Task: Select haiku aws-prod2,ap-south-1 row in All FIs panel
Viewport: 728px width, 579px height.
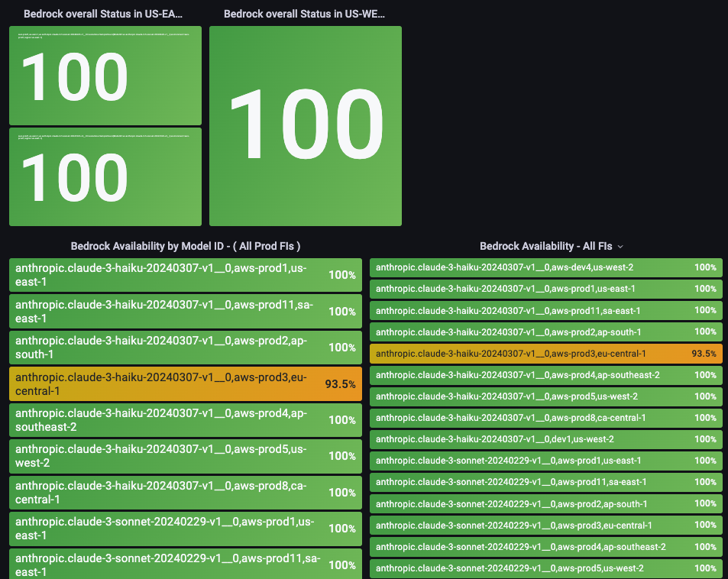Action: (x=546, y=332)
